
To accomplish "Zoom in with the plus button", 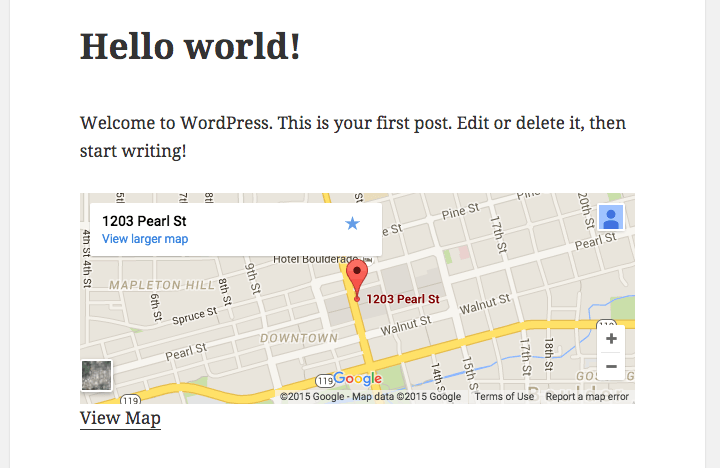I will (x=611, y=339).
